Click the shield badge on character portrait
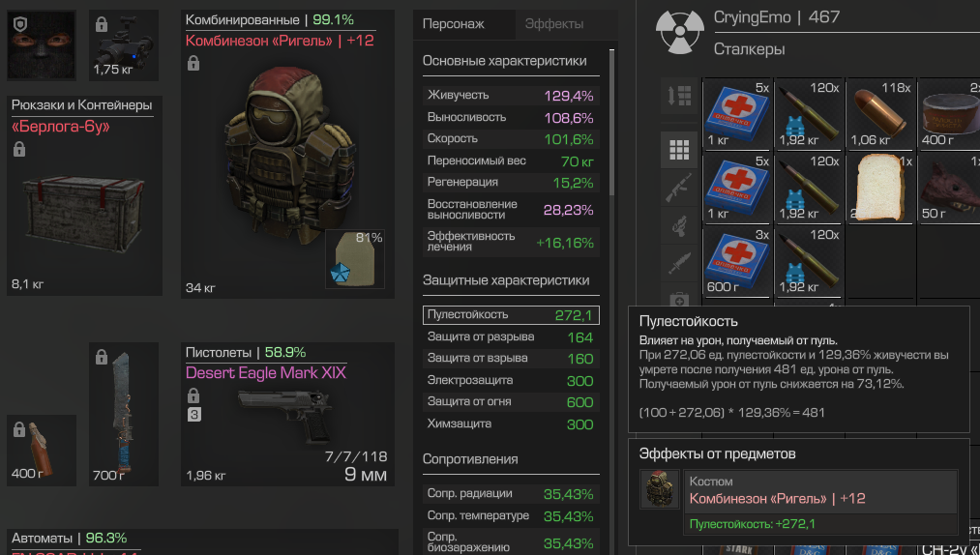980x555 pixels. coord(20,24)
